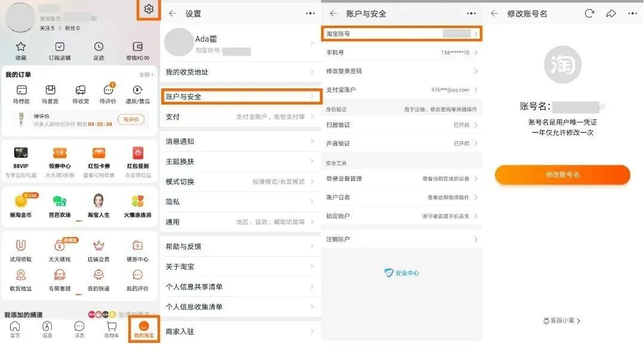This screenshot has height=350, width=644.
Task: Open 芭芭农场 farm game icon
Action: [x=60, y=201]
